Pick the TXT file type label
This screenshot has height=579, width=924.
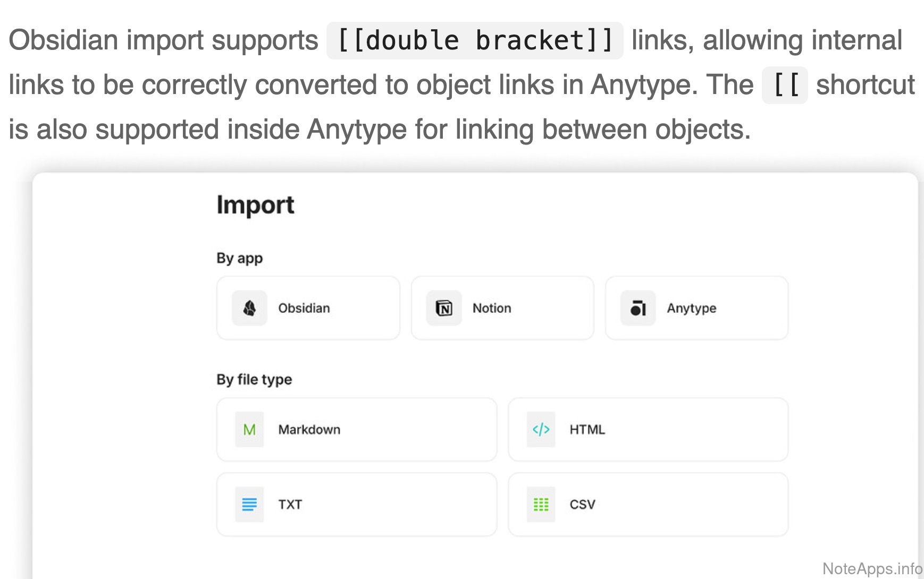coord(290,505)
